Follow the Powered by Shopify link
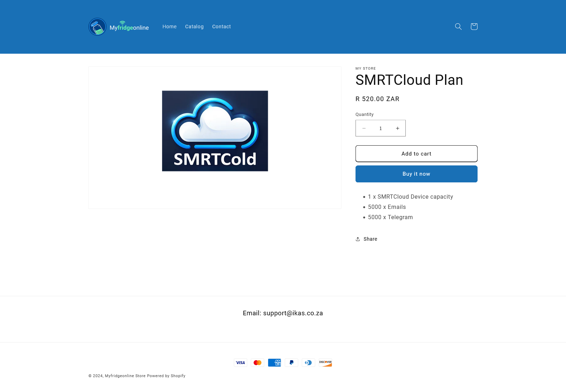Screen dimensions: 566x392 click(166, 376)
